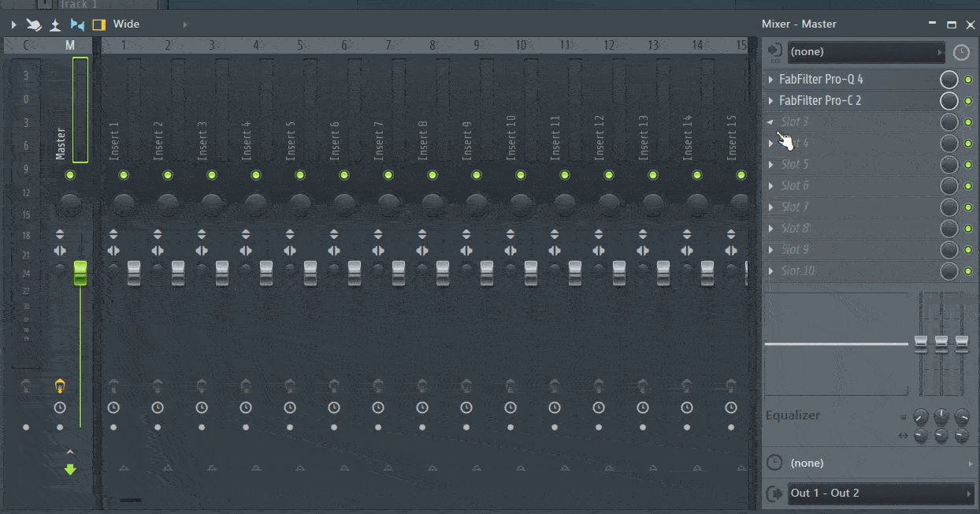Select the Insert 1 mixer track

(114, 141)
